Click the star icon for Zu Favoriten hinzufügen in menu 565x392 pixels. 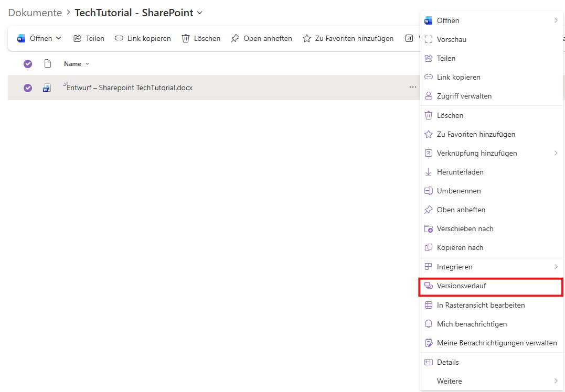429,134
